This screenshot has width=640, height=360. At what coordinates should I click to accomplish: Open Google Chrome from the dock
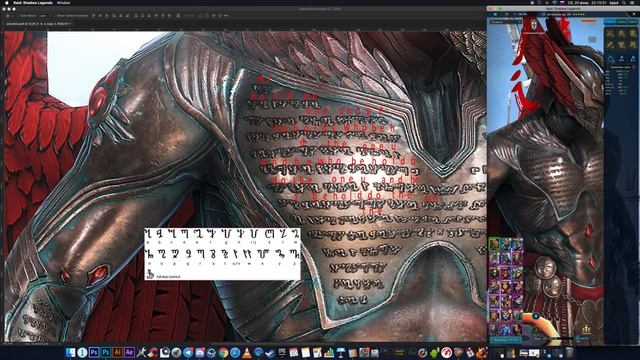pyautogui.click(x=223, y=352)
